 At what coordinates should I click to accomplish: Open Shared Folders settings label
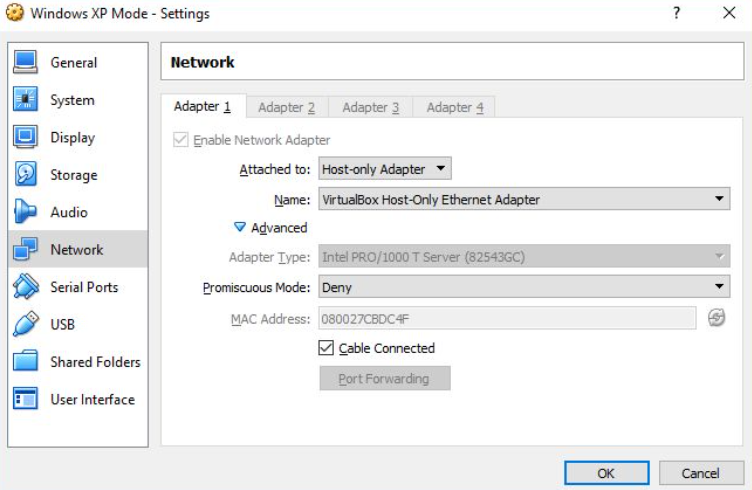coord(95,362)
